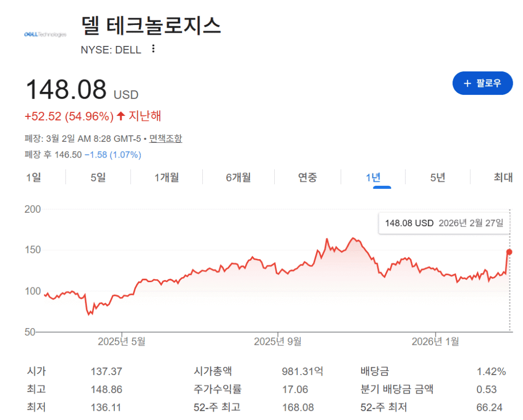Click the plus icon on the 팔로우 button
This screenshot has width=523, height=420.
coord(468,83)
